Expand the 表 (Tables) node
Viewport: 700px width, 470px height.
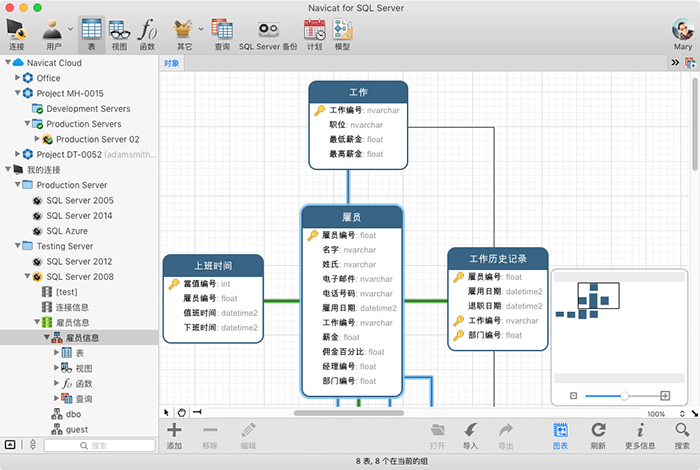click(57, 353)
